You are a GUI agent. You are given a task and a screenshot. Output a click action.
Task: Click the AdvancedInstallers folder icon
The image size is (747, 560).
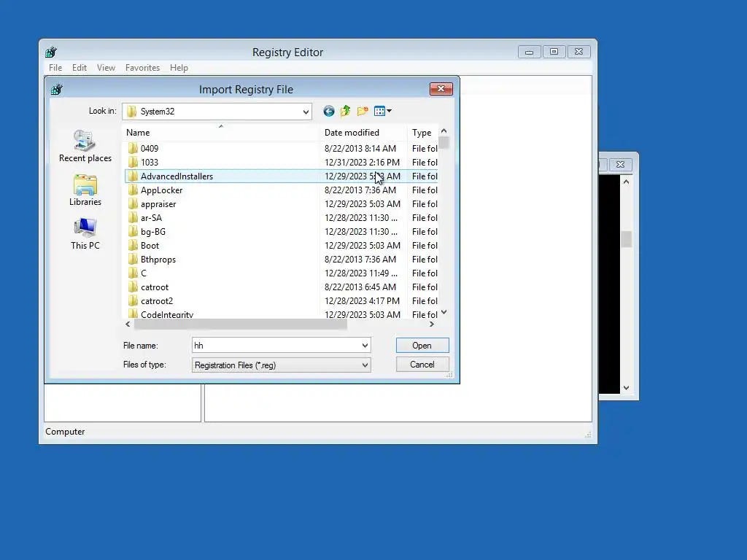pos(133,176)
